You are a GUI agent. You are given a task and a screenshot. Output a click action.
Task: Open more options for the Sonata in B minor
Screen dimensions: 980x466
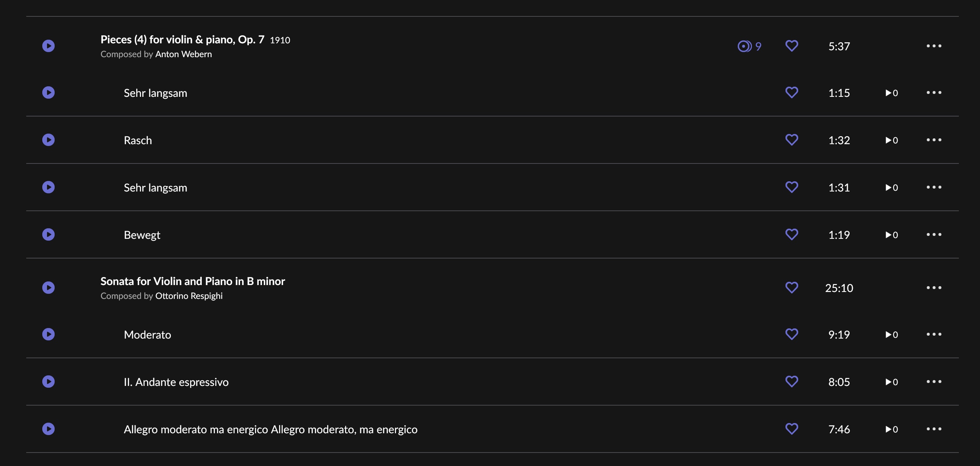point(934,288)
